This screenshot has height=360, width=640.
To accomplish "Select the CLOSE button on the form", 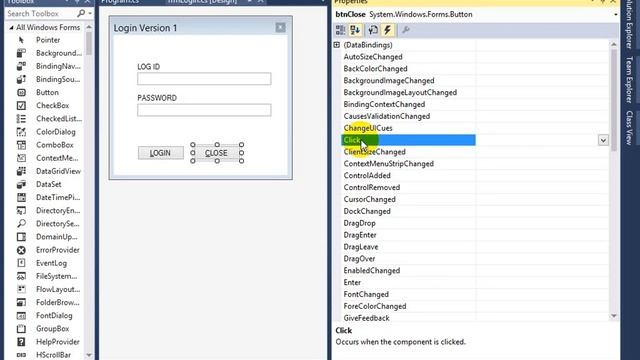I will 217,153.
